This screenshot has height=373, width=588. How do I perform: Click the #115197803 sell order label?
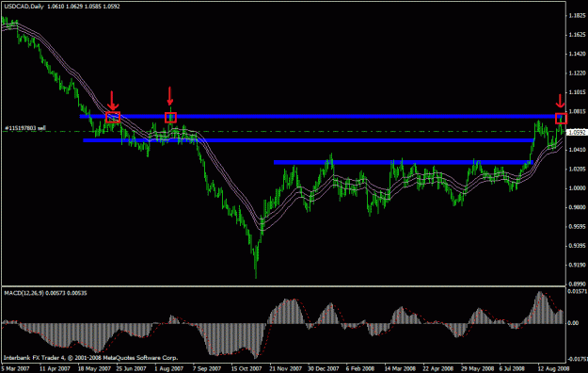point(25,128)
